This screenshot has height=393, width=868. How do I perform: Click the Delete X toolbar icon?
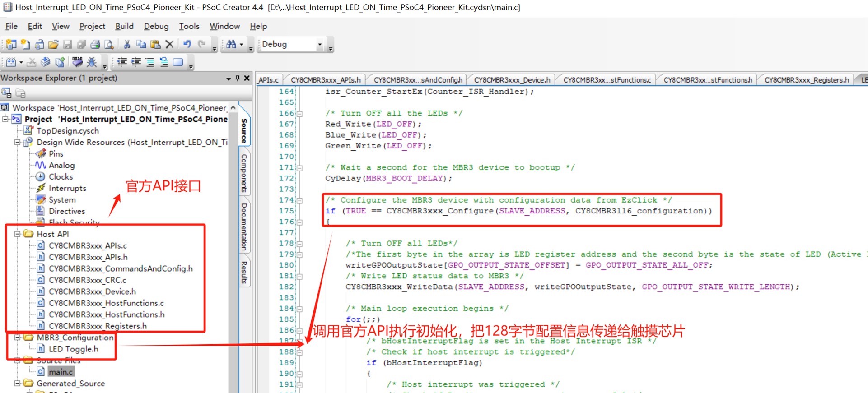[169, 44]
